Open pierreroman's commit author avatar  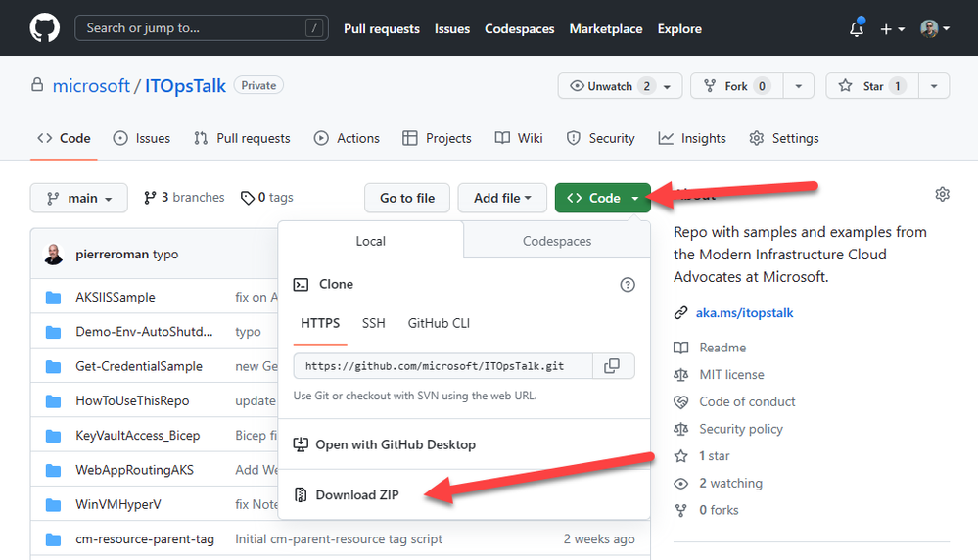click(x=54, y=254)
